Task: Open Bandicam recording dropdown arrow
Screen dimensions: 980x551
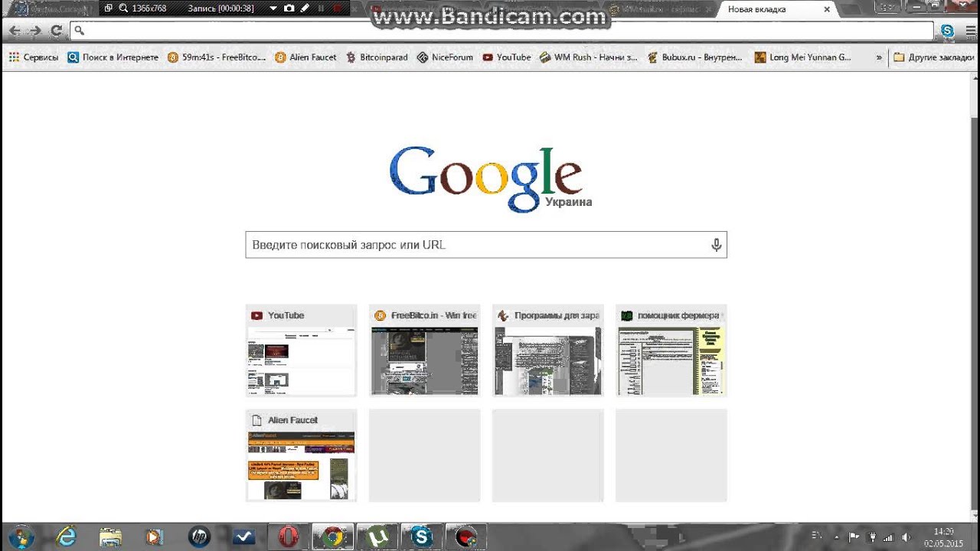Action: [273, 8]
